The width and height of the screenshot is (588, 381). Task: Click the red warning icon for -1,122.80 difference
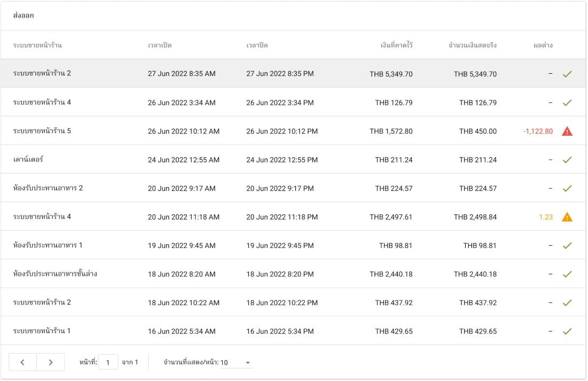(x=567, y=131)
